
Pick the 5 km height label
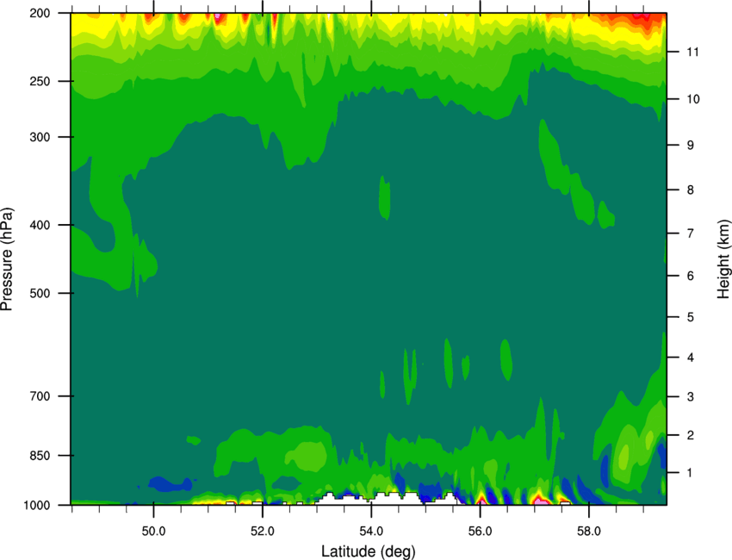tap(691, 318)
